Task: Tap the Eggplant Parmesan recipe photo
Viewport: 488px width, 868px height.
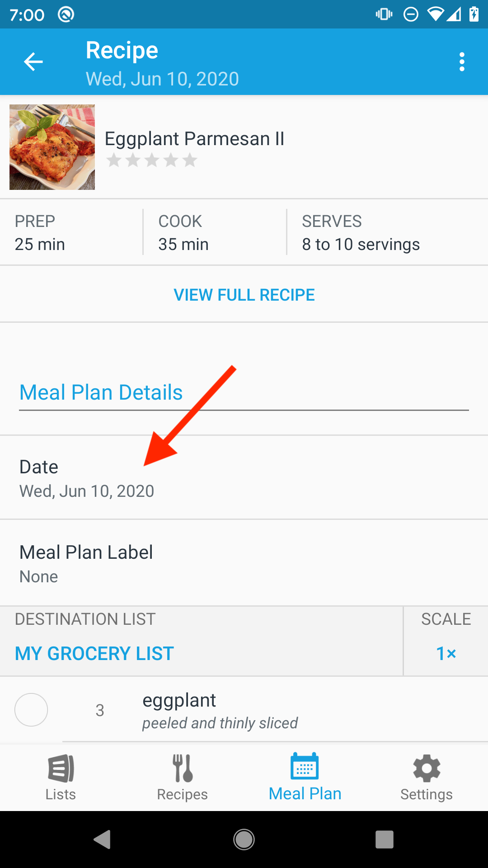Action: 52,147
